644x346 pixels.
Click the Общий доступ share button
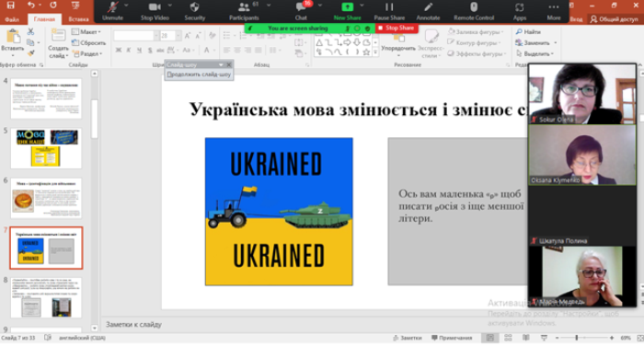615,19
